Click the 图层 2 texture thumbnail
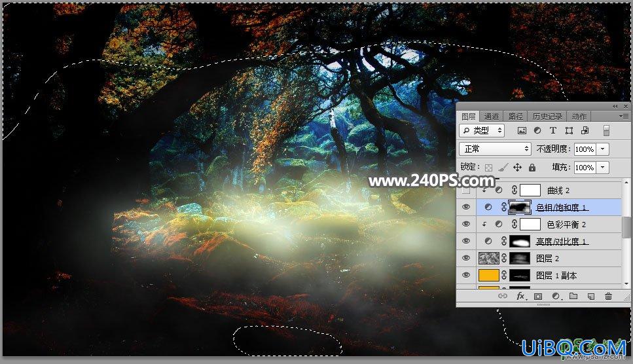633x364 pixels. (488, 258)
